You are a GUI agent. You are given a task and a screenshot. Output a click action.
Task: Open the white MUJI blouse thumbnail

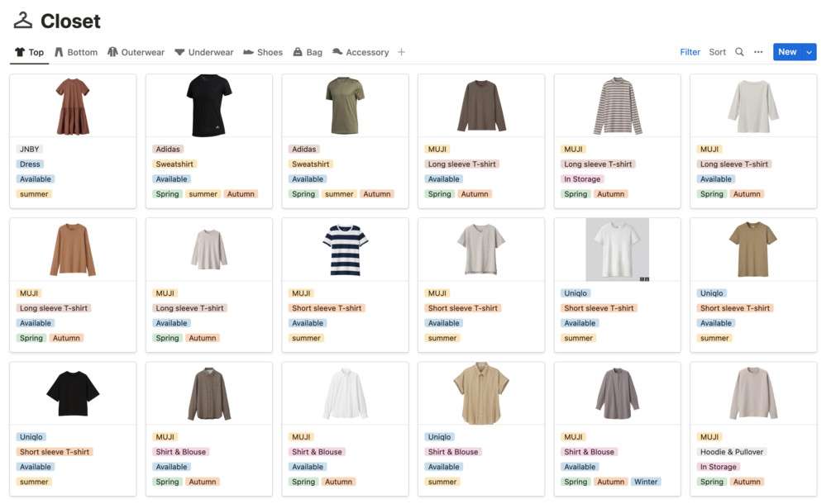coord(345,393)
